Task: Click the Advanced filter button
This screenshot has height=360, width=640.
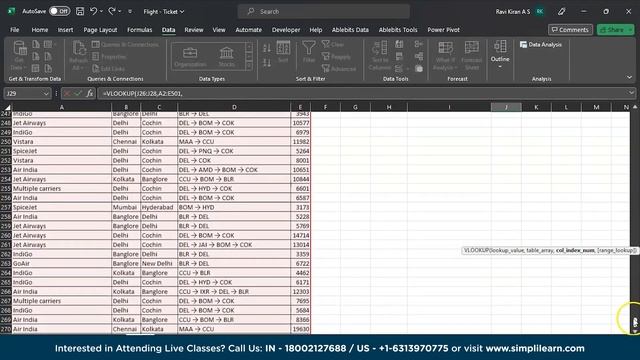Action: click(339, 69)
